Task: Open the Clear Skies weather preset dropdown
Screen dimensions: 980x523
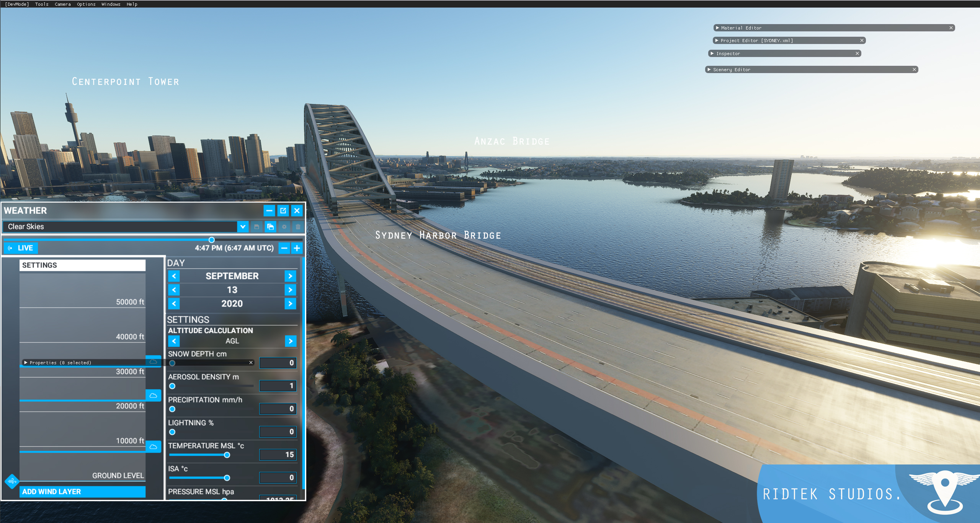Action: coord(243,227)
